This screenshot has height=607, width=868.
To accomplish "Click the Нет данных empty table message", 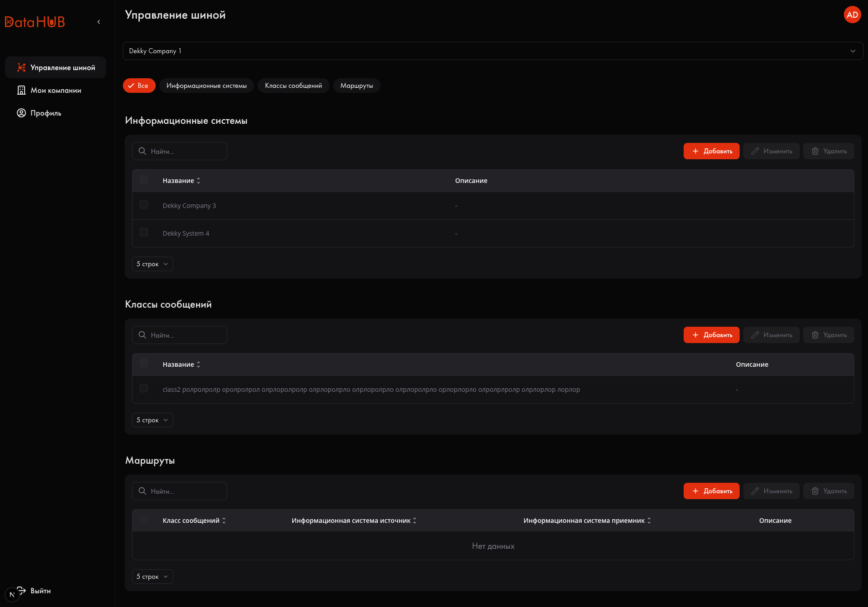I will point(493,546).
